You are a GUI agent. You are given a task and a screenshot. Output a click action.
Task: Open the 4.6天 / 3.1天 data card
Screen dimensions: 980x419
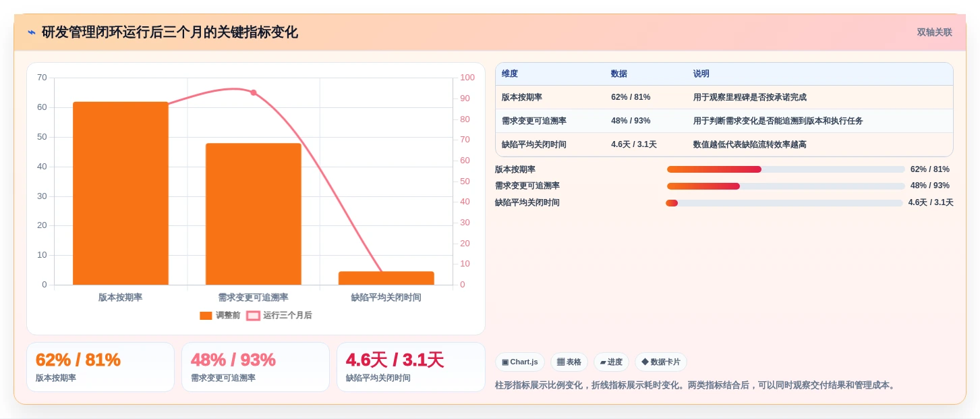(411, 367)
